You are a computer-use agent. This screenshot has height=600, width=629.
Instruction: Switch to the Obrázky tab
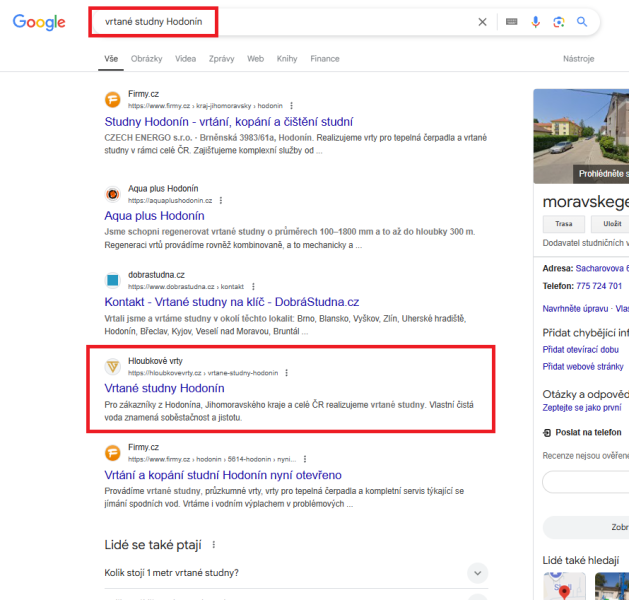(x=146, y=59)
